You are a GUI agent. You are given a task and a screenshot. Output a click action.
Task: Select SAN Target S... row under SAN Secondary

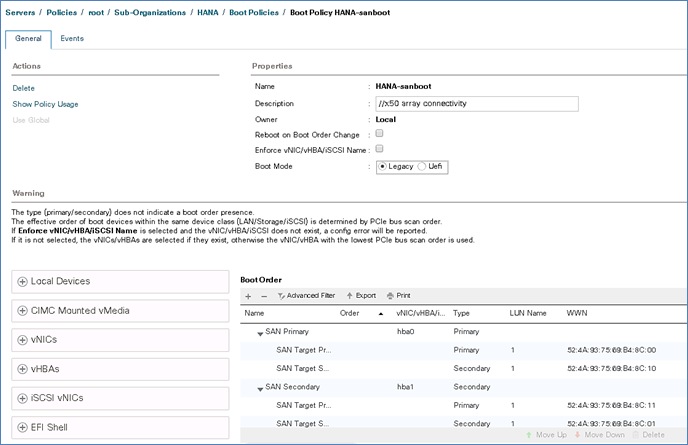point(463,424)
